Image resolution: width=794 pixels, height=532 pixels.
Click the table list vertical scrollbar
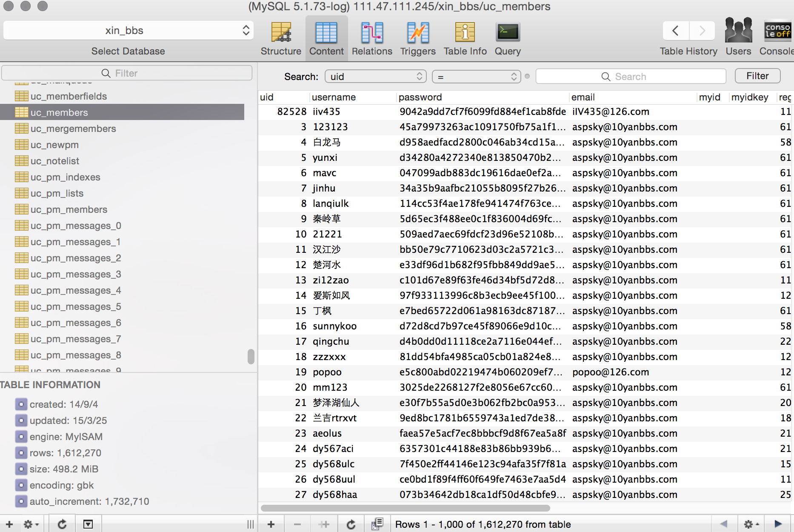pos(251,357)
